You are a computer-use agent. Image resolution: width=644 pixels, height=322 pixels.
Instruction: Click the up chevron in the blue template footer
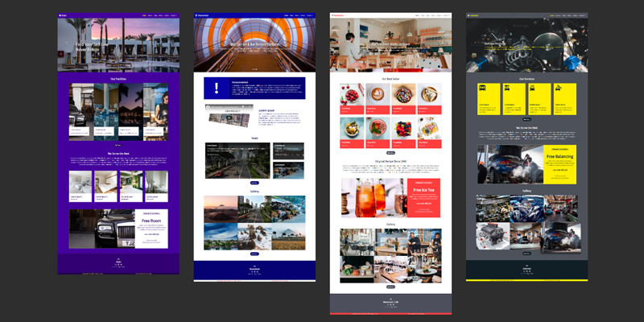coord(254,266)
